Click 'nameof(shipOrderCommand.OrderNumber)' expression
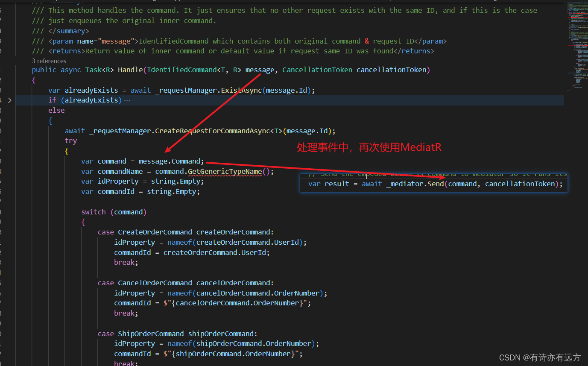The width and height of the screenshot is (588, 366). click(241, 344)
